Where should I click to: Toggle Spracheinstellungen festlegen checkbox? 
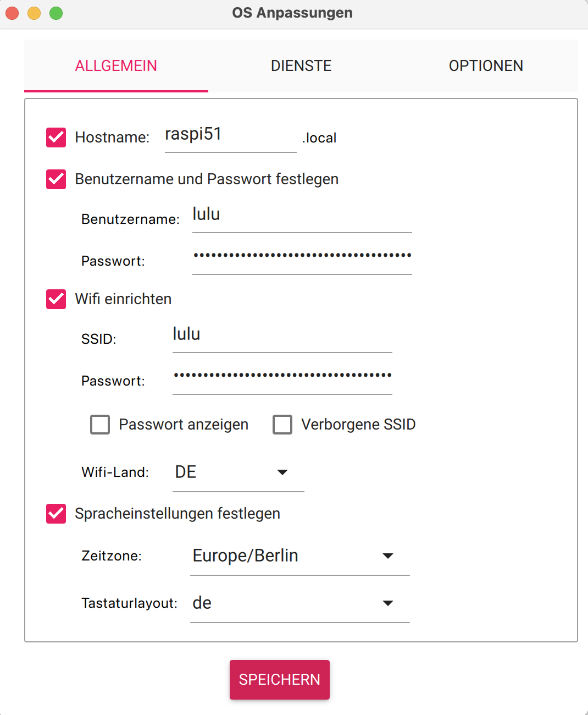(56, 514)
